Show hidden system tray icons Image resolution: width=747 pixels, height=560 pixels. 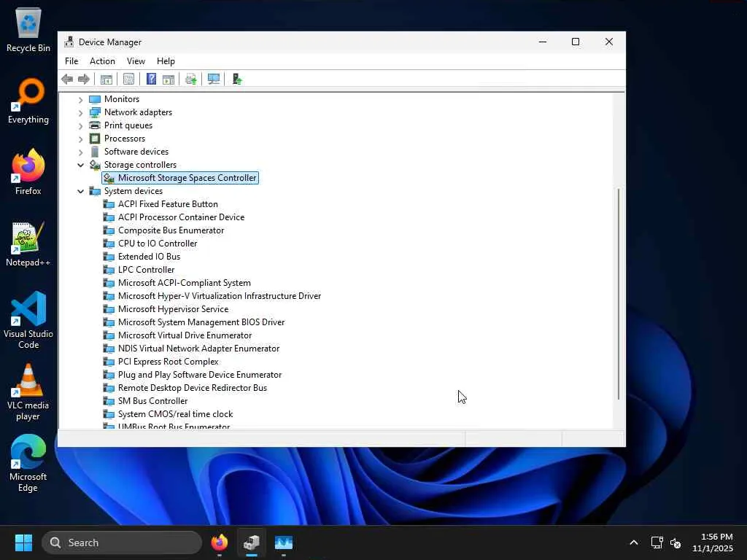pos(634,542)
